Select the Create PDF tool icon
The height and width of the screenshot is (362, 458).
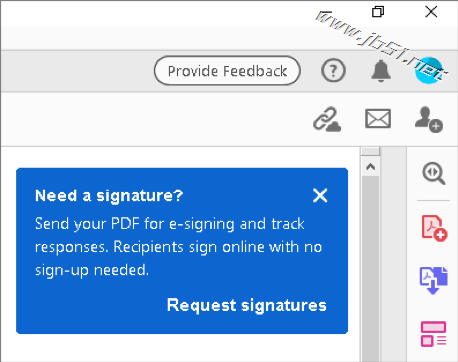[x=434, y=228]
